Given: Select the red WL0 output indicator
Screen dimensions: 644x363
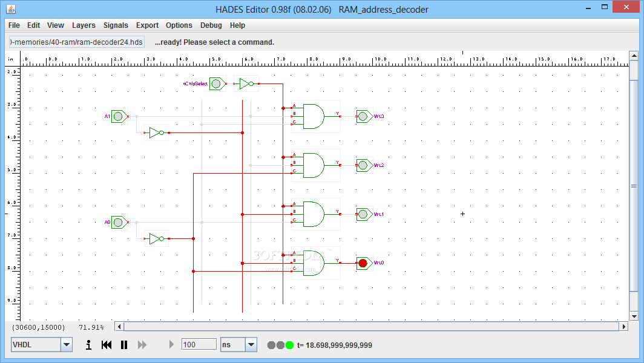Looking at the screenshot, I should click(x=364, y=263).
